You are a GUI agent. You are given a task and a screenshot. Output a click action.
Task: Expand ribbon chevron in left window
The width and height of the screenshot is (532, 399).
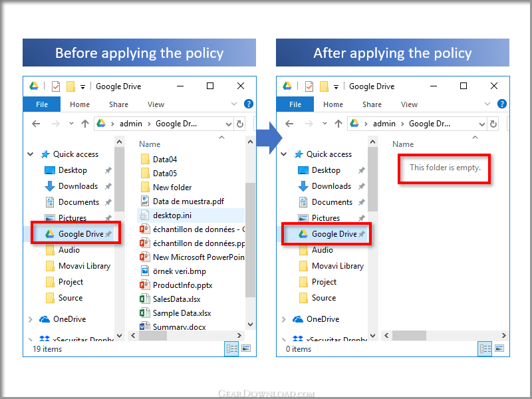234,104
